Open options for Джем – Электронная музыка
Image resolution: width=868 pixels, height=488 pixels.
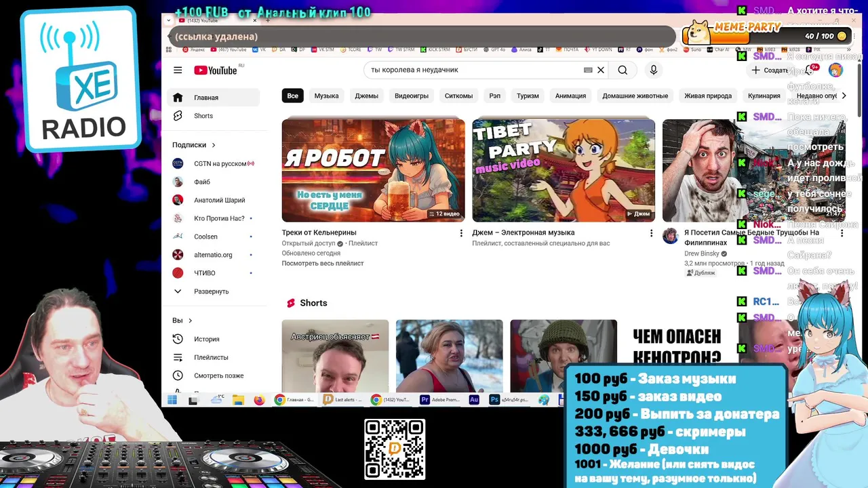point(651,233)
